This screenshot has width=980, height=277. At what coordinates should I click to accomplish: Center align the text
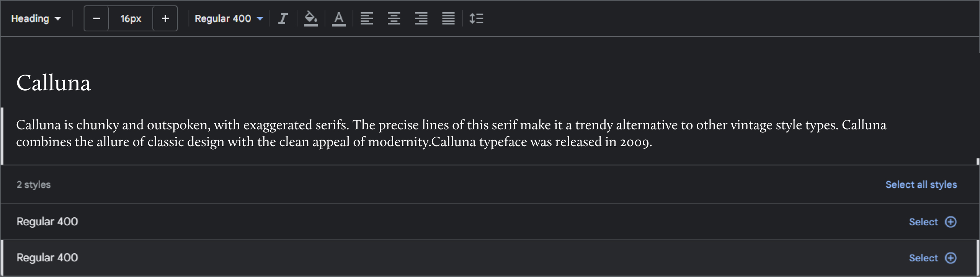tap(394, 18)
